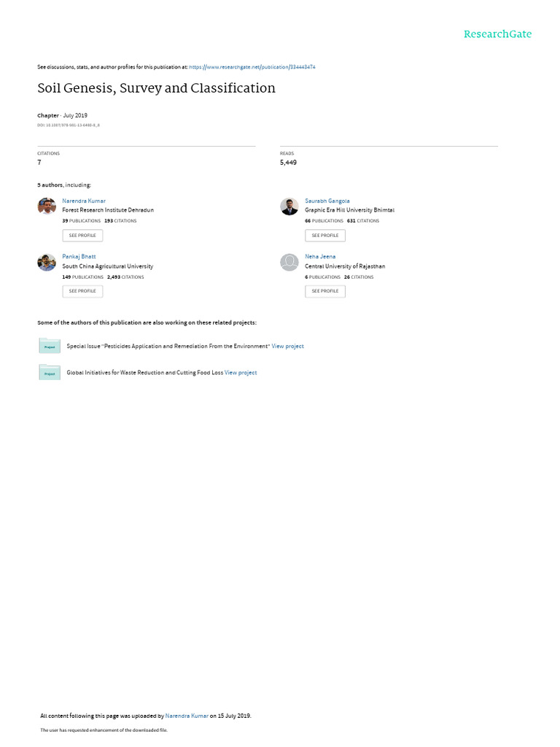Click Saurabh Gangola's profile photo

click(x=289, y=206)
